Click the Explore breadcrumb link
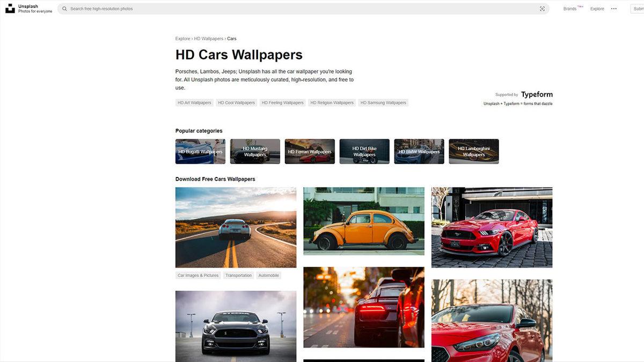Image resolution: width=644 pixels, height=362 pixels. [182, 39]
